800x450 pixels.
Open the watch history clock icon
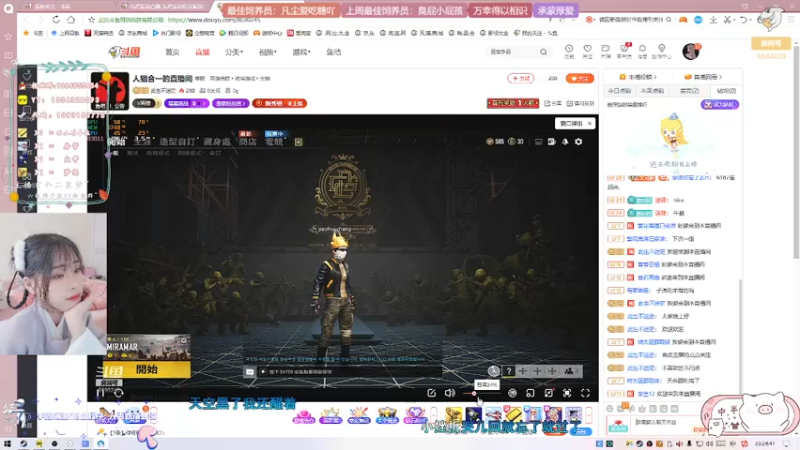[x=569, y=51]
